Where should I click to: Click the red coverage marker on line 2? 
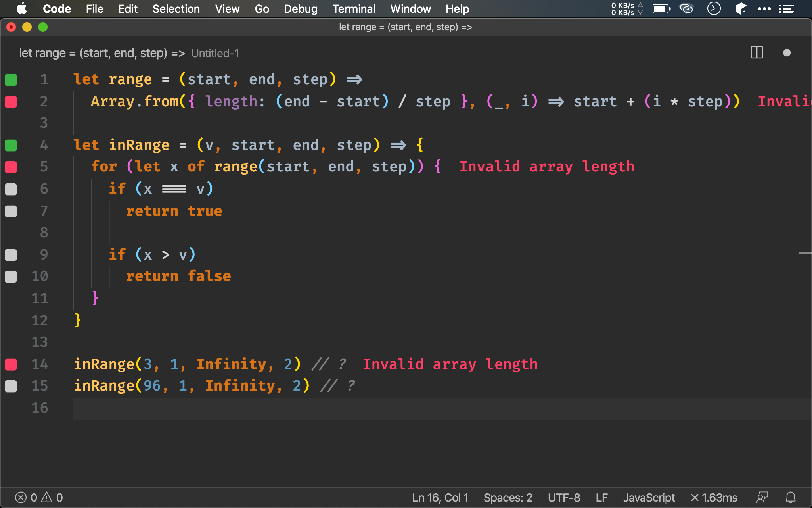pyautogui.click(x=11, y=102)
